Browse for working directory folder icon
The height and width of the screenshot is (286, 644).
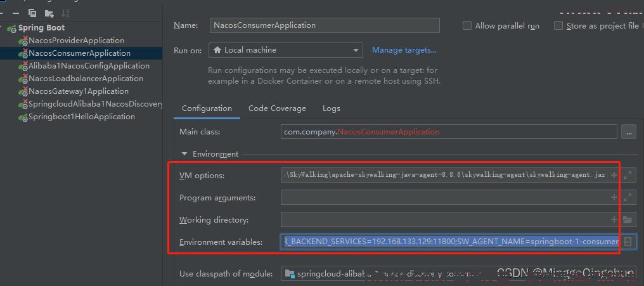point(627,219)
